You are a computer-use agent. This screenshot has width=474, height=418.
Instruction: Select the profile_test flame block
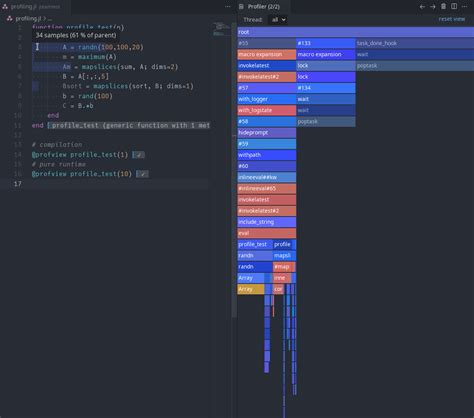click(255, 244)
